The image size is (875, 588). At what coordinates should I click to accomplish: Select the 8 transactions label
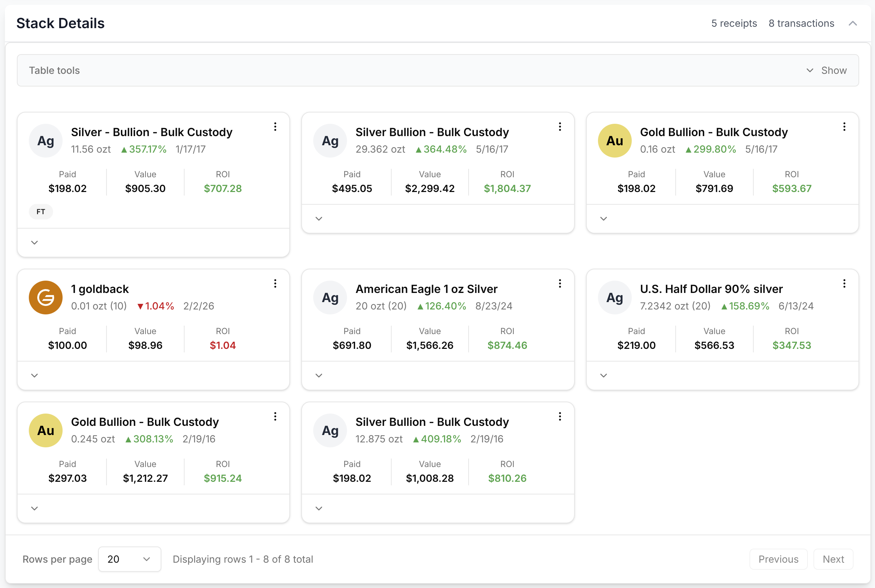point(801,23)
